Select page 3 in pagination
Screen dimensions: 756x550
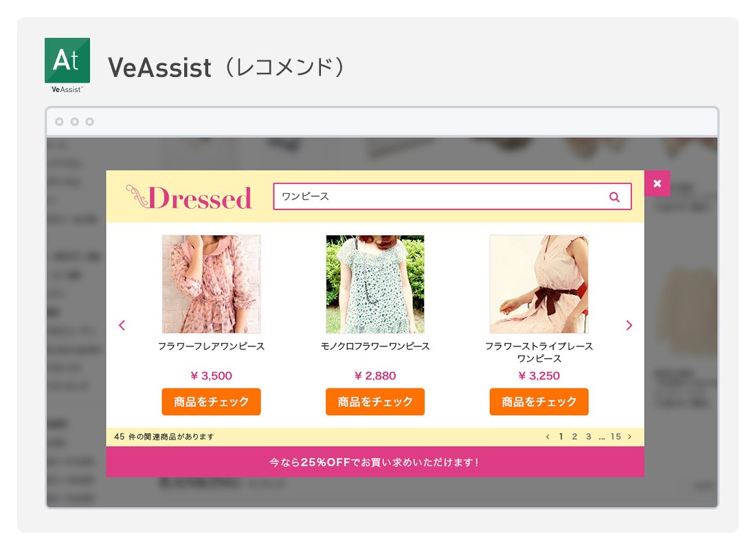pos(588,437)
